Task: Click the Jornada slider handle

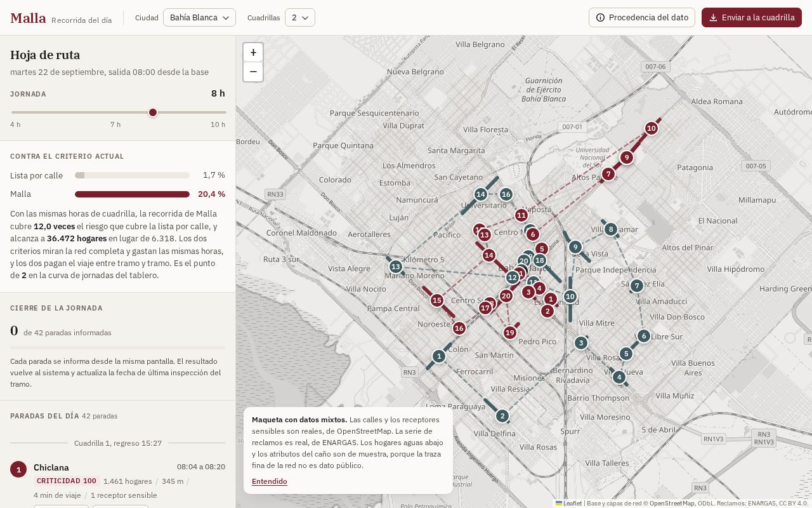Action: [153, 112]
